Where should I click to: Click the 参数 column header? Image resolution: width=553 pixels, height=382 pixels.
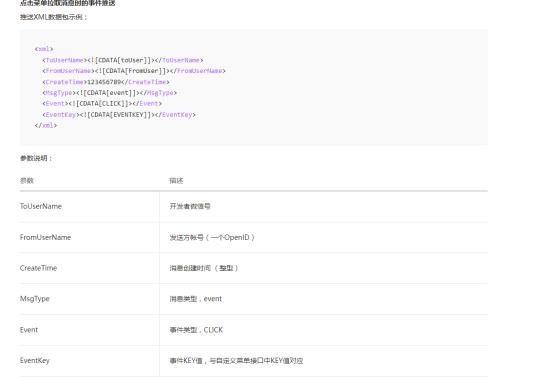(x=26, y=181)
